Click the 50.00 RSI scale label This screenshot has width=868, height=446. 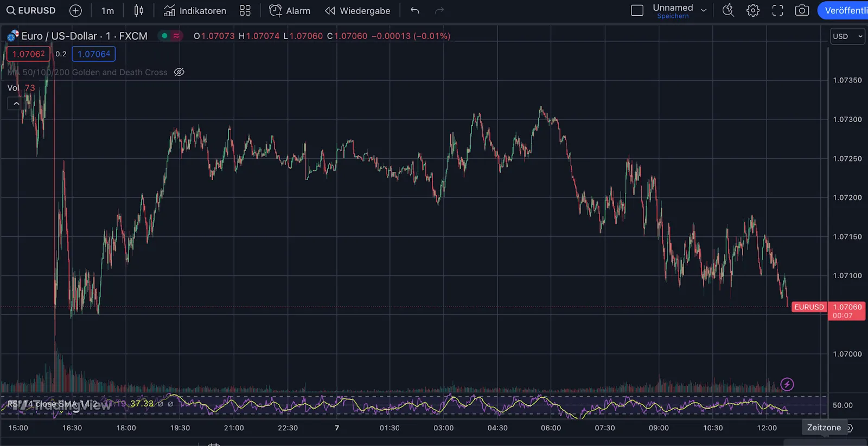pyautogui.click(x=843, y=405)
